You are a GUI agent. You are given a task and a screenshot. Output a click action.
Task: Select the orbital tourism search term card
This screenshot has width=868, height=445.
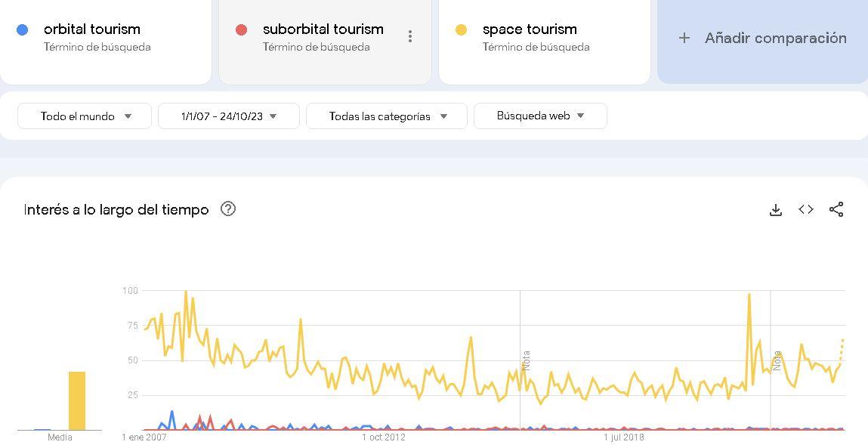pos(105,41)
